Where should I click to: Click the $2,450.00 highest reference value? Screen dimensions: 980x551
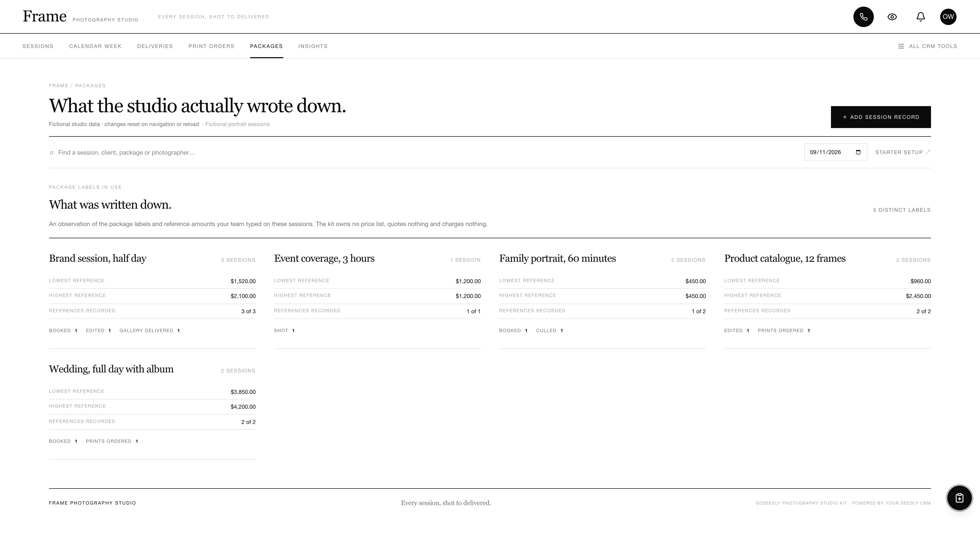tap(918, 296)
